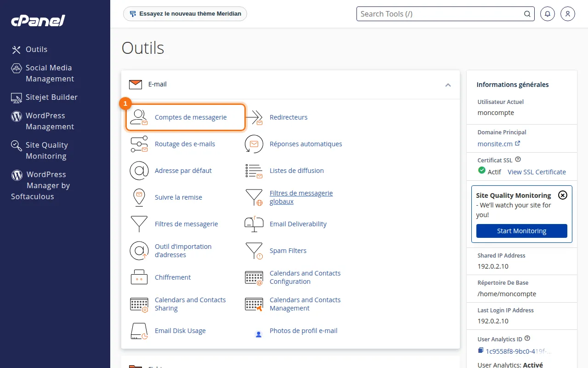Screen dimensions: 588x368
Task: Click Essayez le nouveau thème Meridian button
Action: point(185,14)
